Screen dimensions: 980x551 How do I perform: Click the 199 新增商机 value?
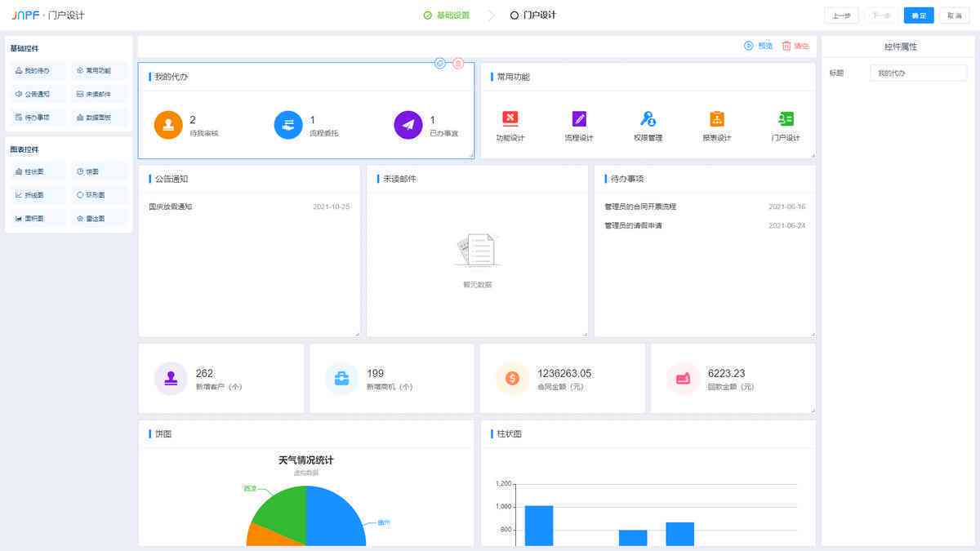[376, 374]
